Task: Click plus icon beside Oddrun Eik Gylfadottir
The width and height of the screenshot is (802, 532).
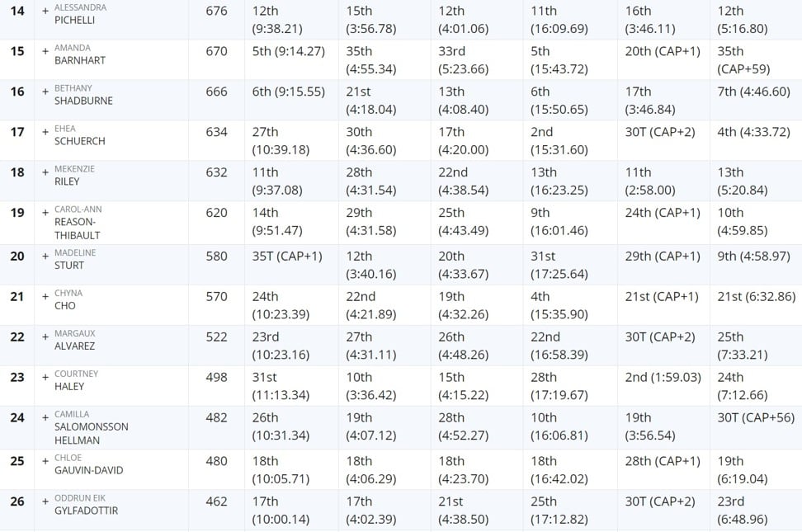Action: pos(45,501)
